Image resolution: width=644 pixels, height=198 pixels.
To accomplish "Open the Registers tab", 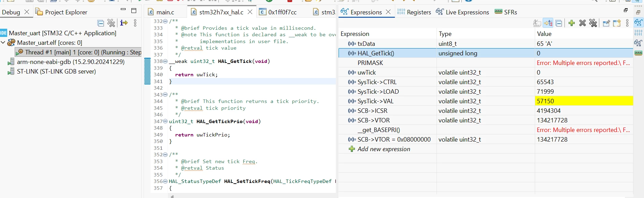I will (x=414, y=12).
